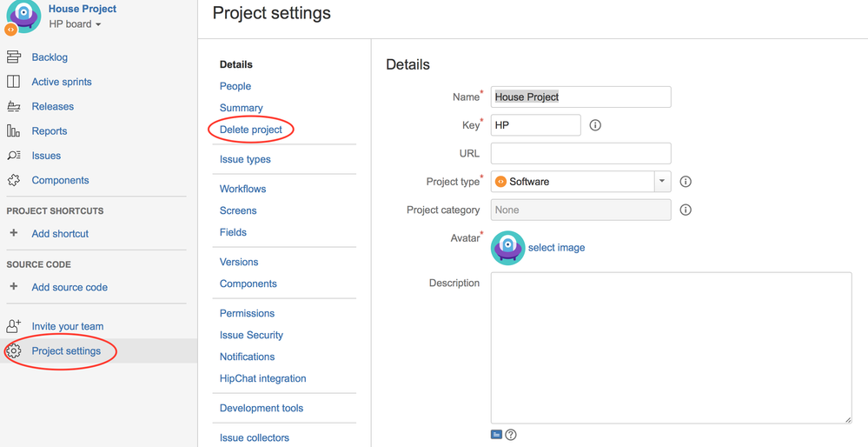Image resolution: width=868 pixels, height=447 pixels.
Task: Click the Issues search icon
Action: (x=14, y=156)
